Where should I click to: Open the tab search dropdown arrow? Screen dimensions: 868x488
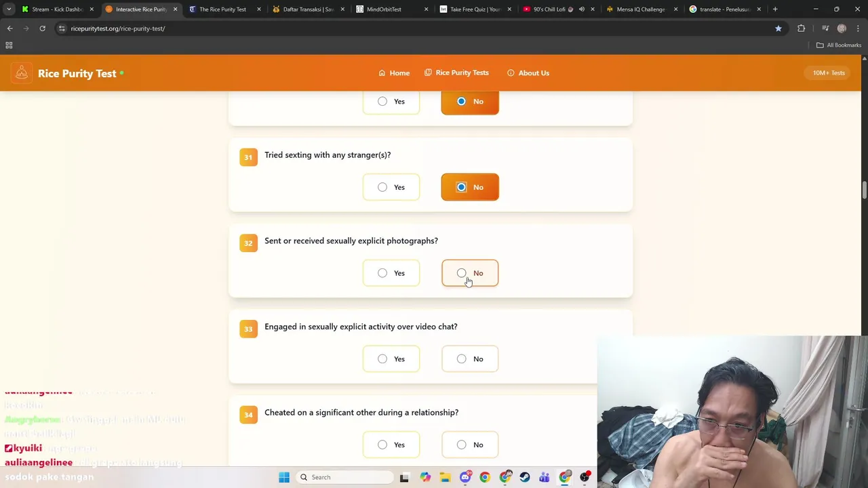point(9,9)
